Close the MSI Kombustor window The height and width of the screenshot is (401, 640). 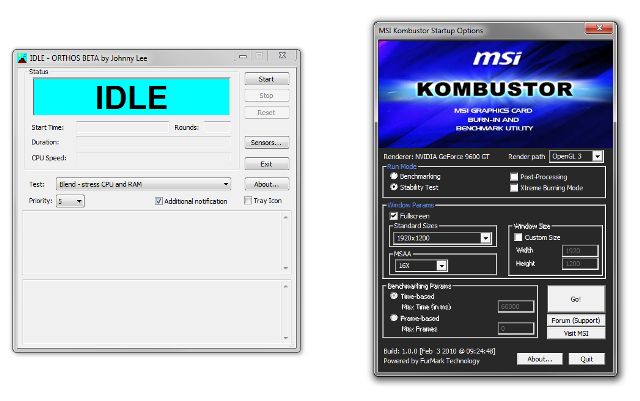click(x=599, y=28)
